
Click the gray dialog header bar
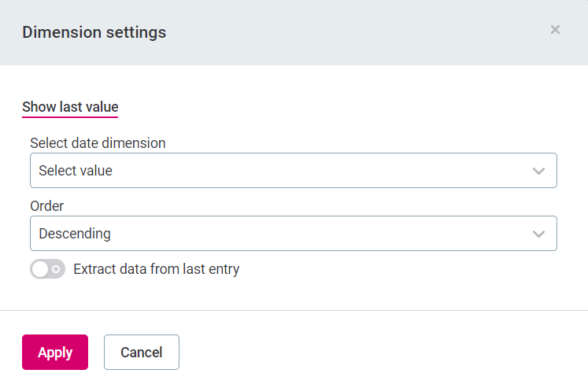(354, 32)
